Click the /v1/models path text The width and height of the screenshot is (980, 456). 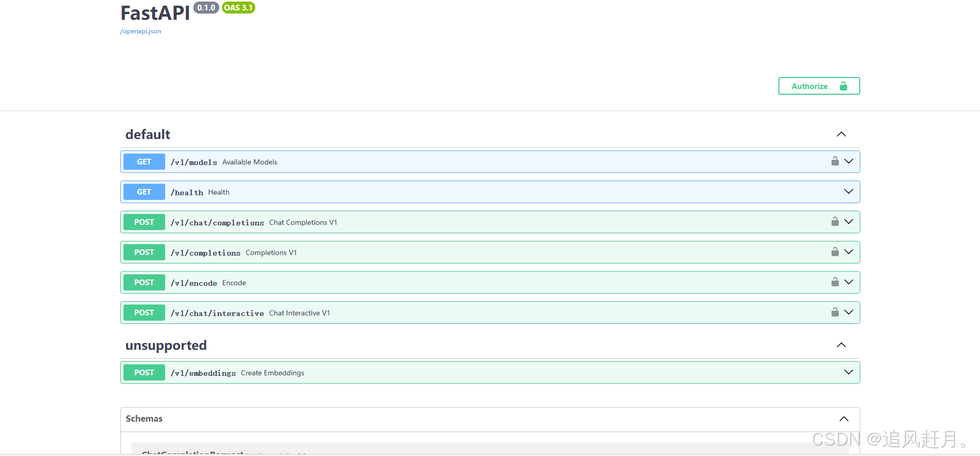tap(194, 162)
